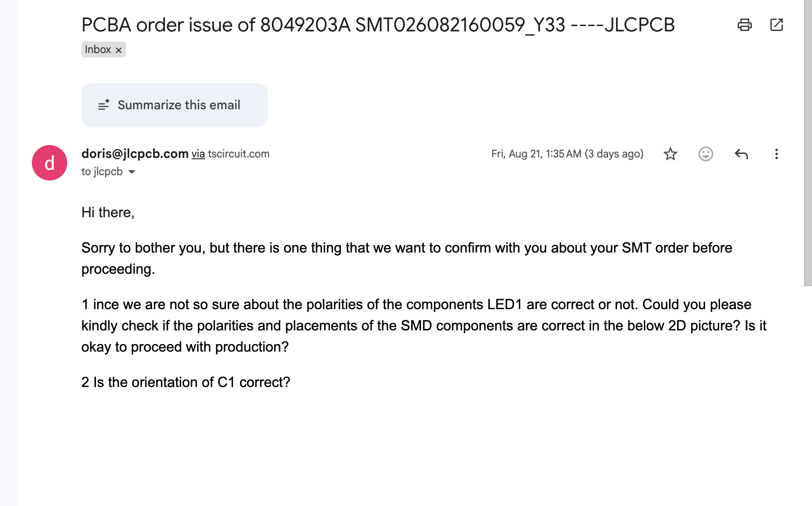Expand recipient details next to 'to jlcpcb'

tap(132, 172)
